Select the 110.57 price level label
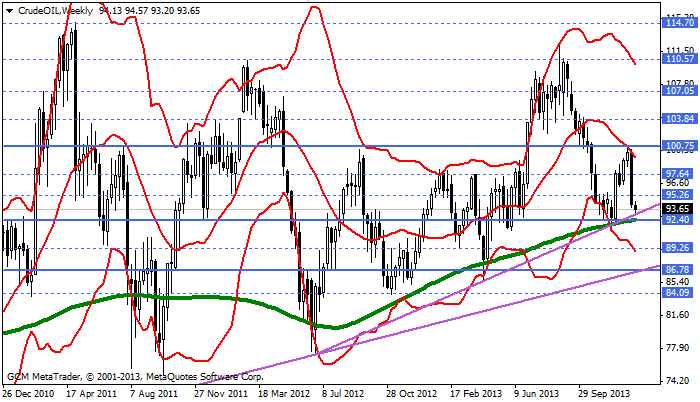Viewport: 700px width, 402px height. pyautogui.click(x=679, y=59)
